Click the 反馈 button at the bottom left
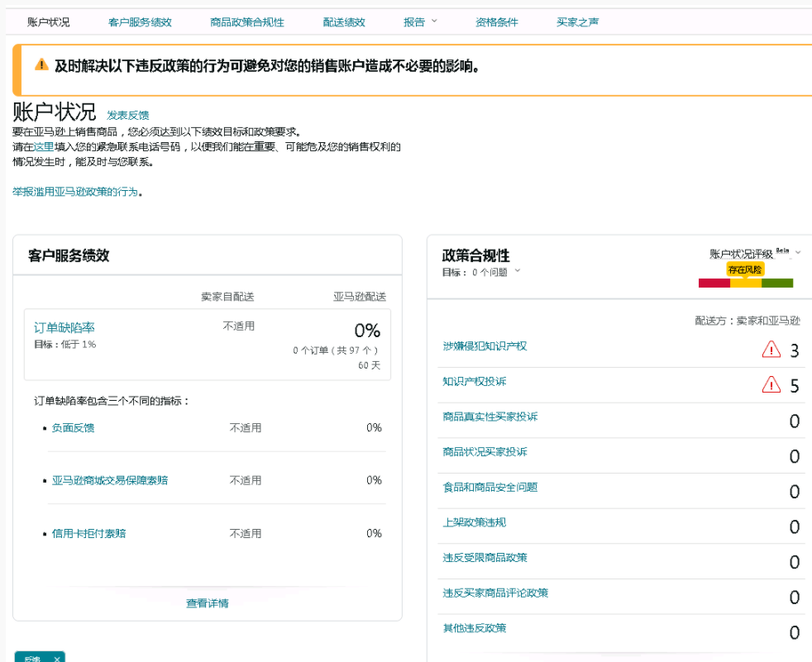Viewport: 812px width, 662px height. tap(31, 659)
